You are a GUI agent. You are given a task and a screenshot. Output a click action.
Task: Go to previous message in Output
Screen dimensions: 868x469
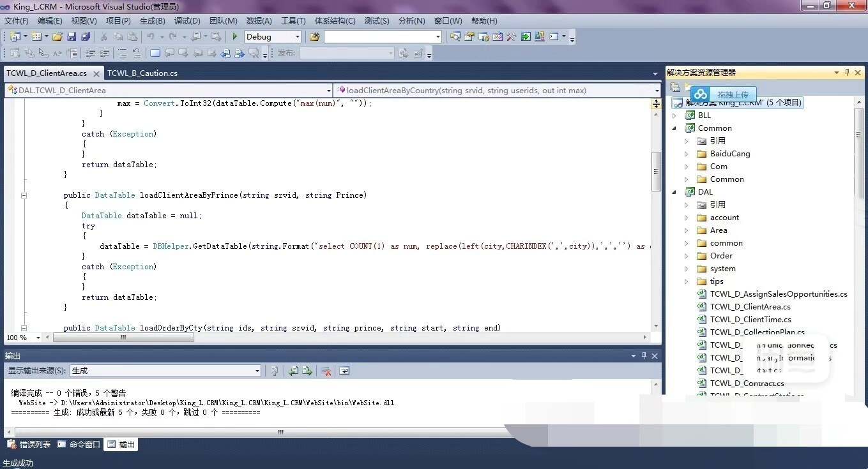point(293,371)
